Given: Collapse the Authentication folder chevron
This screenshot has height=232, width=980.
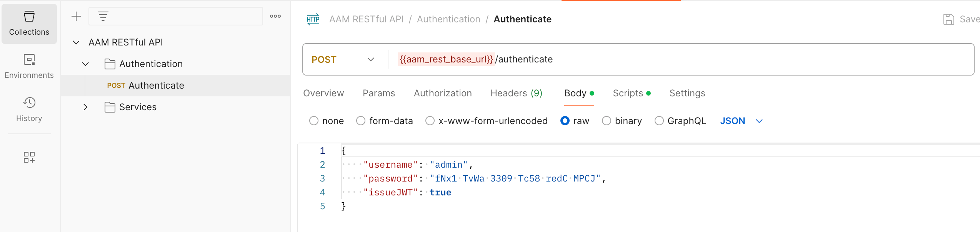Looking at the screenshot, I should coord(85,64).
